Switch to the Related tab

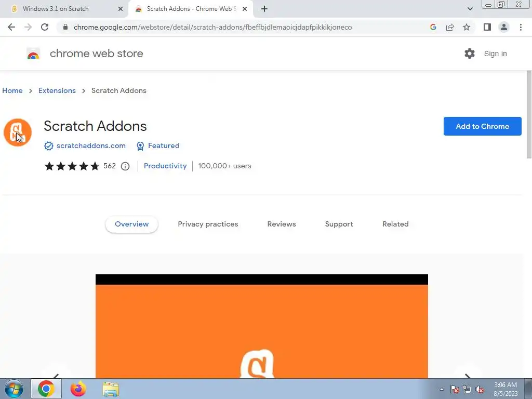click(x=395, y=224)
